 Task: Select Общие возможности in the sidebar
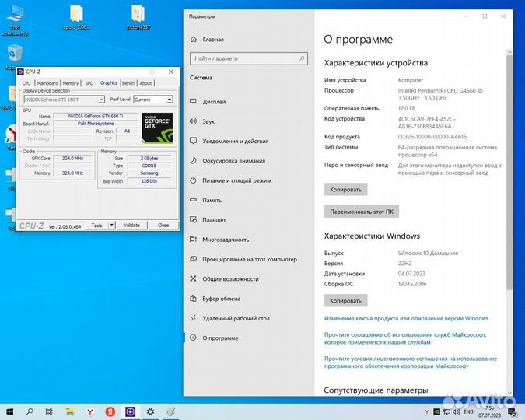[x=230, y=279]
